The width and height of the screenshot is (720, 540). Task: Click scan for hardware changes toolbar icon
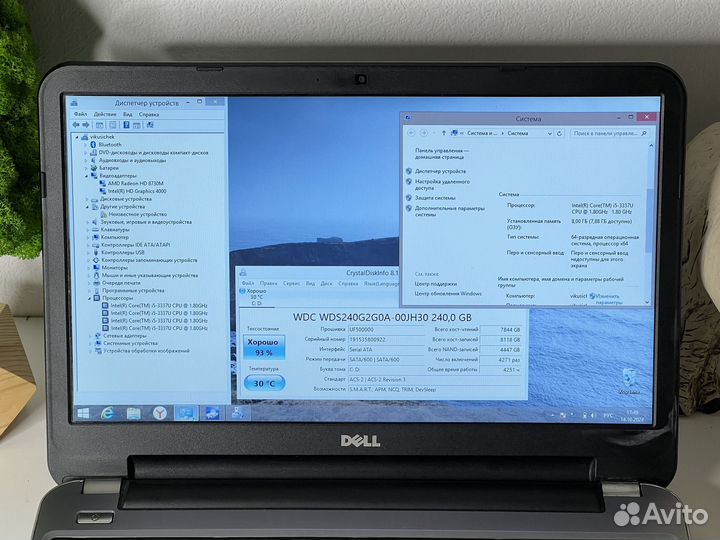pyautogui.click(x=150, y=124)
